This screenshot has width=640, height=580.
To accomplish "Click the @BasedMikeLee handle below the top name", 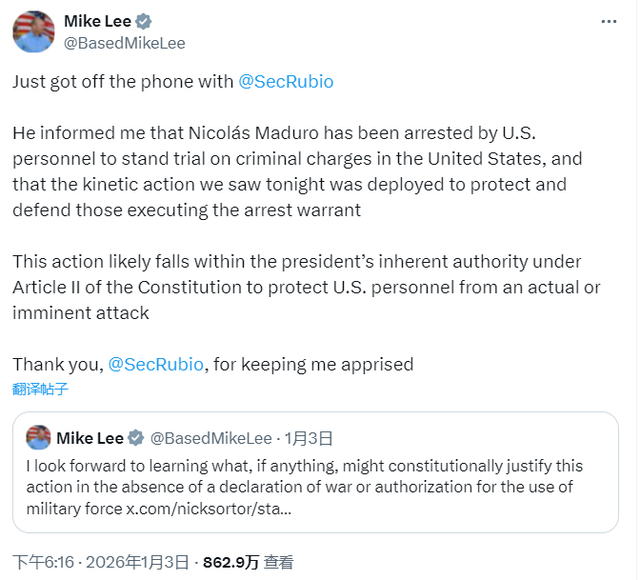I will point(124,43).
